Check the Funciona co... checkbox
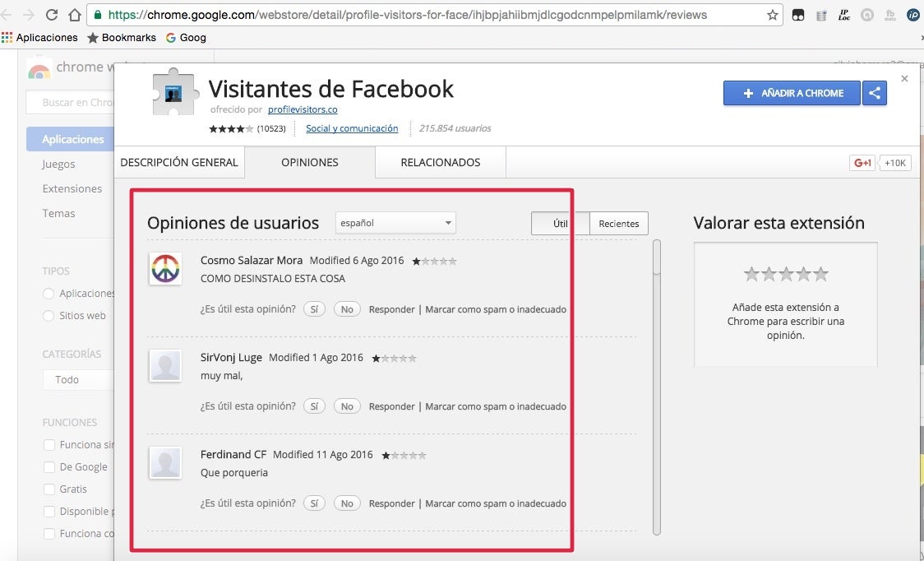The image size is (924, 561). coord(49,534)
